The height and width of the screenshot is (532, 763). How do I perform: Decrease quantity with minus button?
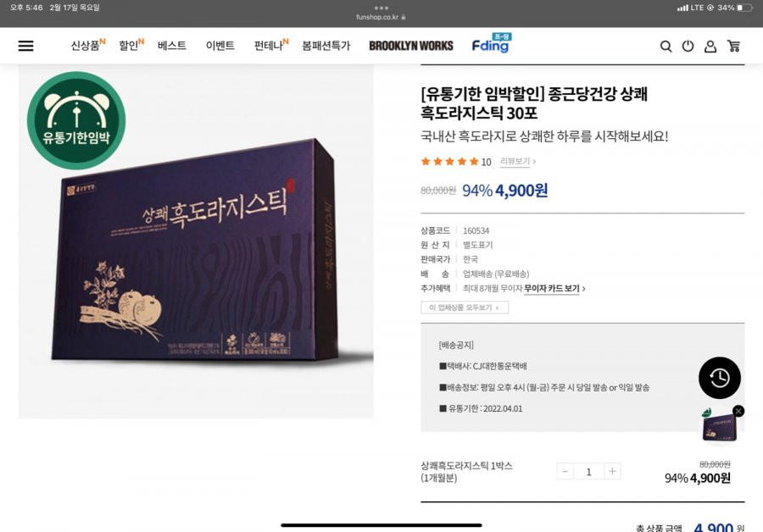(565, 471)
